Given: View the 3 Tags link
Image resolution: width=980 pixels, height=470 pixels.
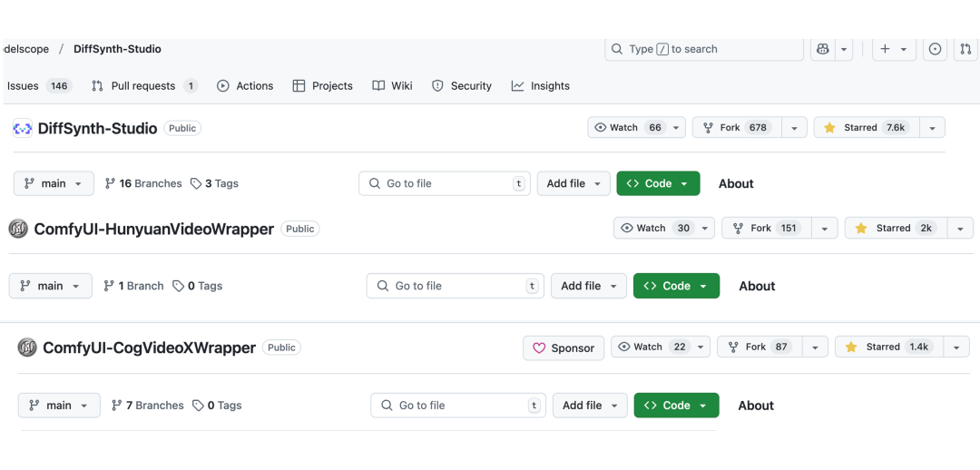Looking at the screenshot, I should click(x=214, y=184).
